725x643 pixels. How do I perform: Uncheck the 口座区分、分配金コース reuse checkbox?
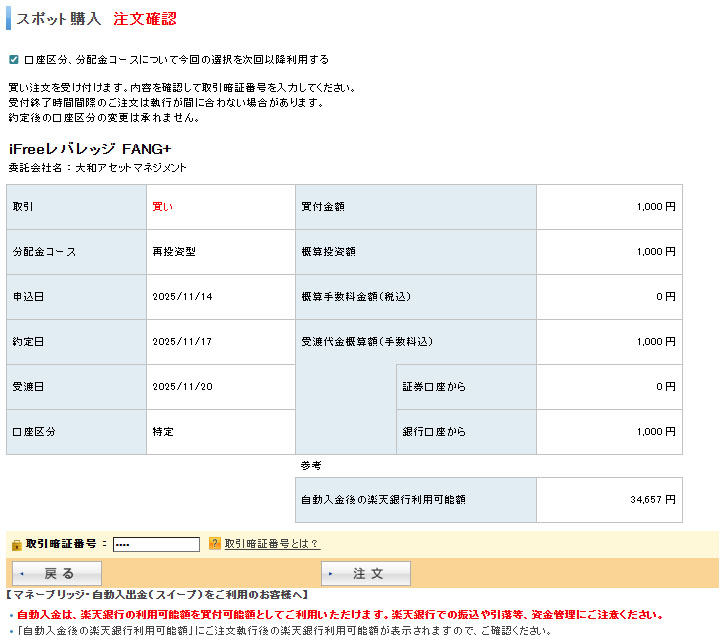pos(14,60)
